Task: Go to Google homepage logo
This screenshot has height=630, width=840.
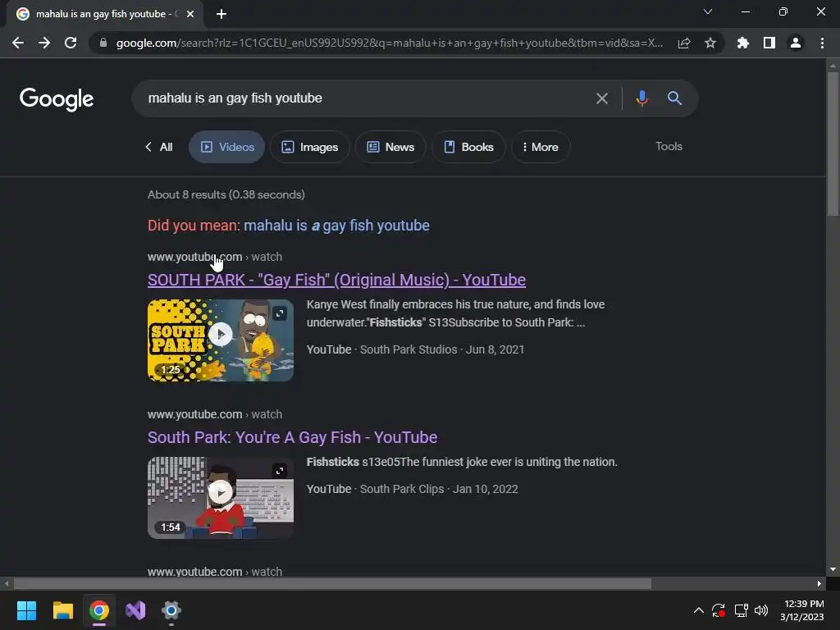Action: click(x=57, y=99)
